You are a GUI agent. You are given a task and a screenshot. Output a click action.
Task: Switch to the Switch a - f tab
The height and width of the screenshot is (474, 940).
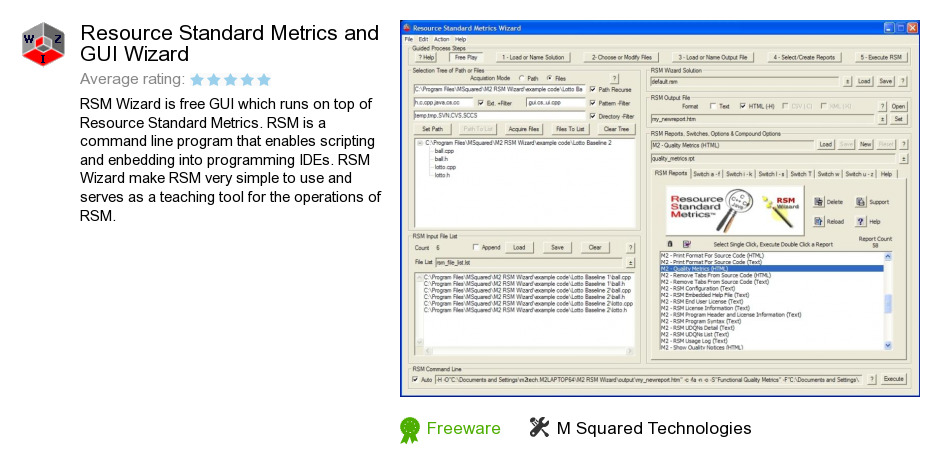click(707, 174)
